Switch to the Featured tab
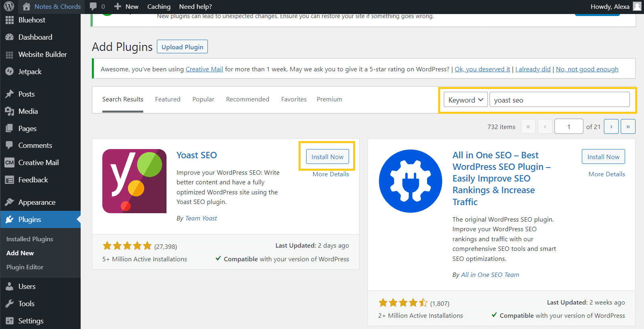This screenshot has height=329, width=644. 168,99
